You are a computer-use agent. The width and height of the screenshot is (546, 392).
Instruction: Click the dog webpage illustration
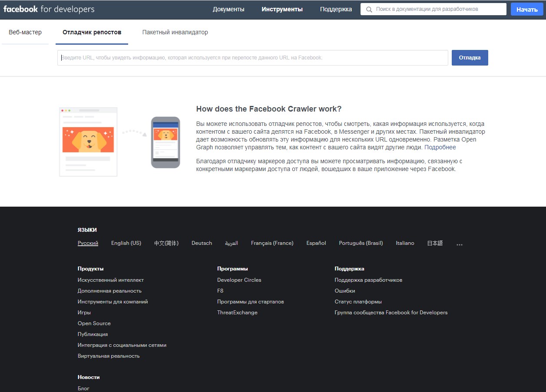[x=88, y=142]
